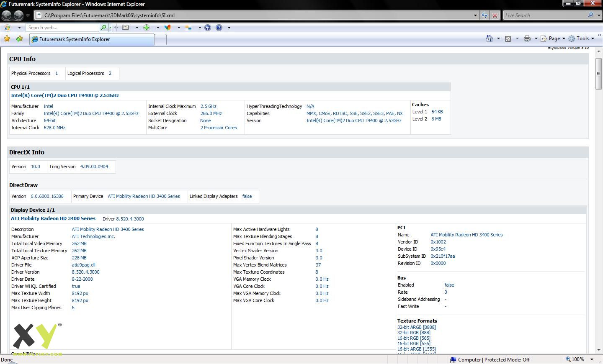The image size is (603, 364).
Task: Print the page using the printer icon
Action: (527, 38)
